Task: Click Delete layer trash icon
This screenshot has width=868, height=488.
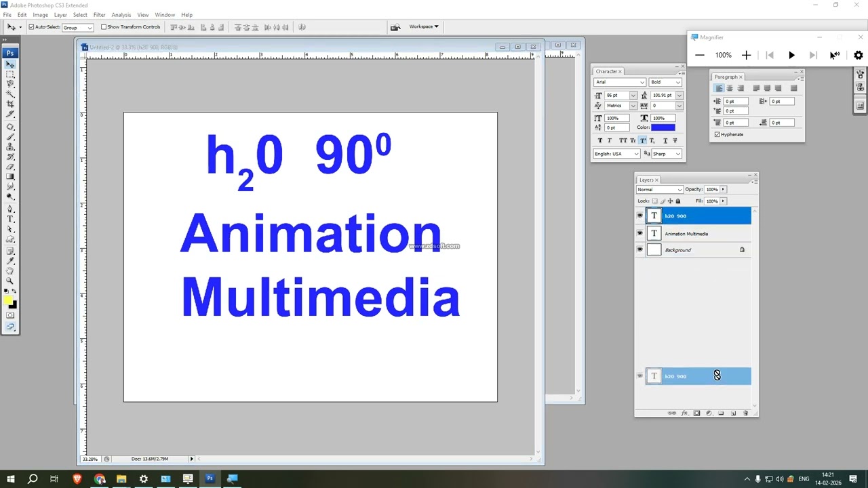Action: pos(745,413)
